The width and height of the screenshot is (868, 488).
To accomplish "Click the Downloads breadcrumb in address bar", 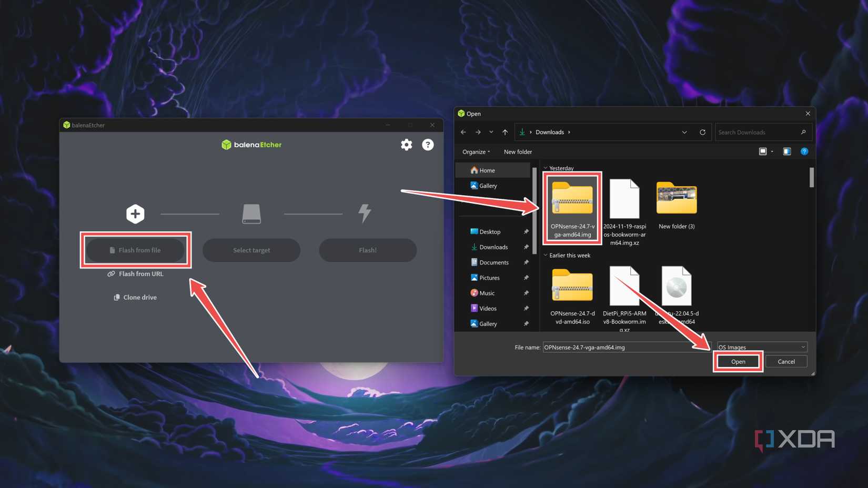I will 550,132.
